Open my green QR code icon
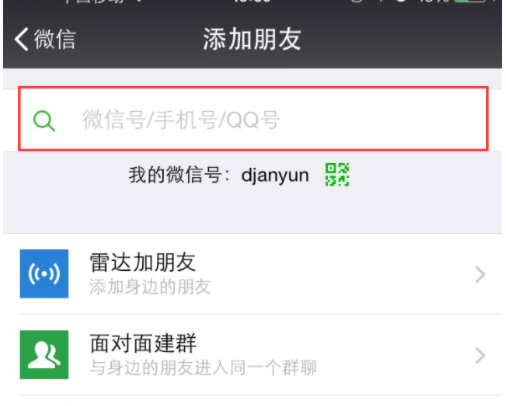Image resolution: width=506 pixels, height=406 pixels. coord(337,175)
